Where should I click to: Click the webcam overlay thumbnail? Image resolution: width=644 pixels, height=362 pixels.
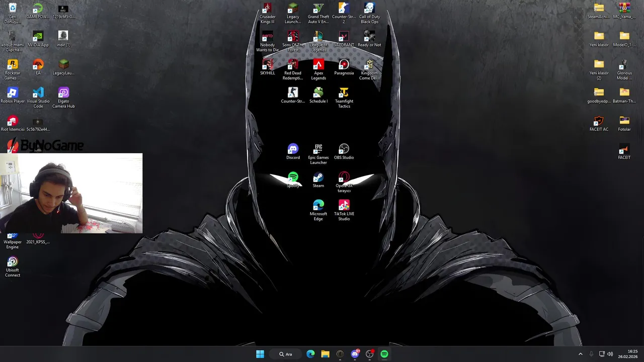pos(71,193)
